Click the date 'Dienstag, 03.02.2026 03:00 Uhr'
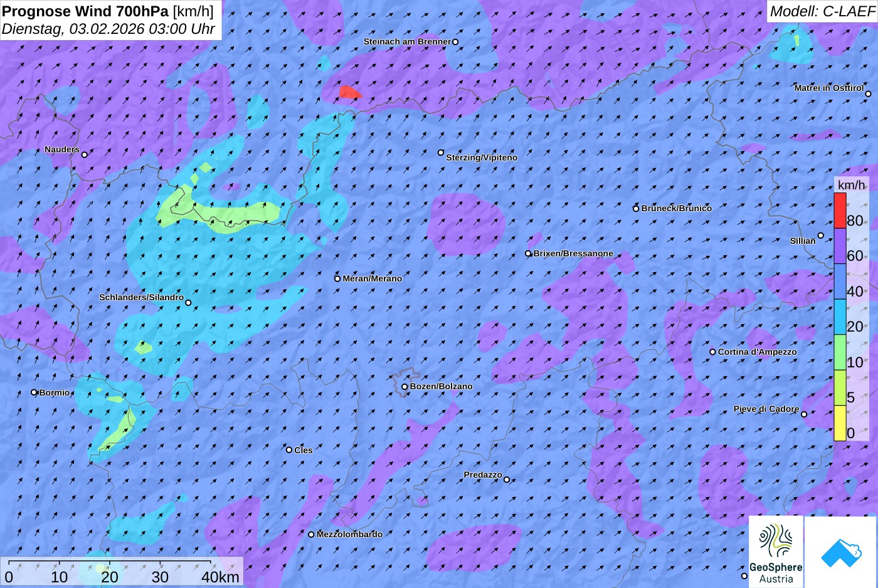This screenshot has width=878, height=588. 108,29
